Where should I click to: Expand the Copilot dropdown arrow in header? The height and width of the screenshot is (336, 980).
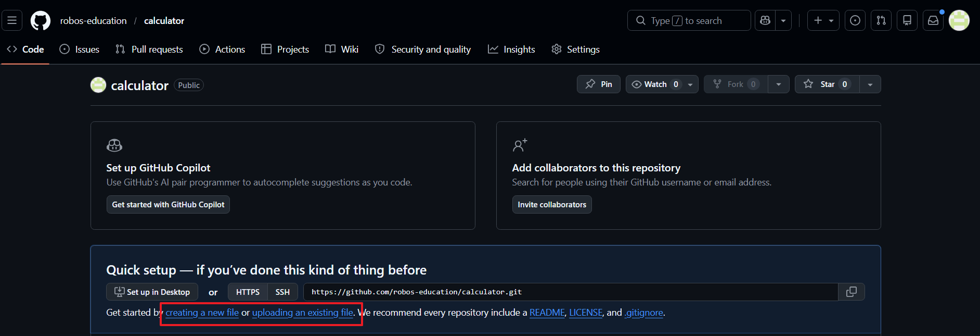coord(783,20)
